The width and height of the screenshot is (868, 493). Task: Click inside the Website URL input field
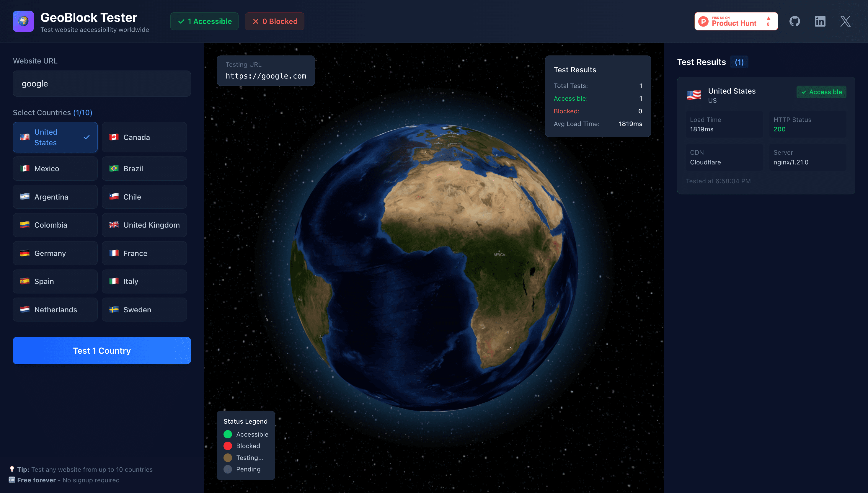[x=102, y=83]
